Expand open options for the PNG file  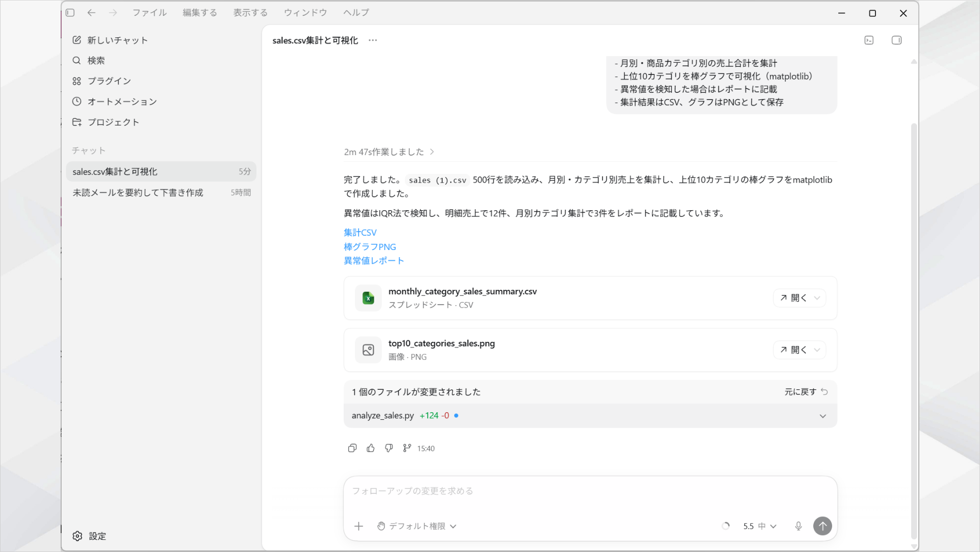coord(817,350)
